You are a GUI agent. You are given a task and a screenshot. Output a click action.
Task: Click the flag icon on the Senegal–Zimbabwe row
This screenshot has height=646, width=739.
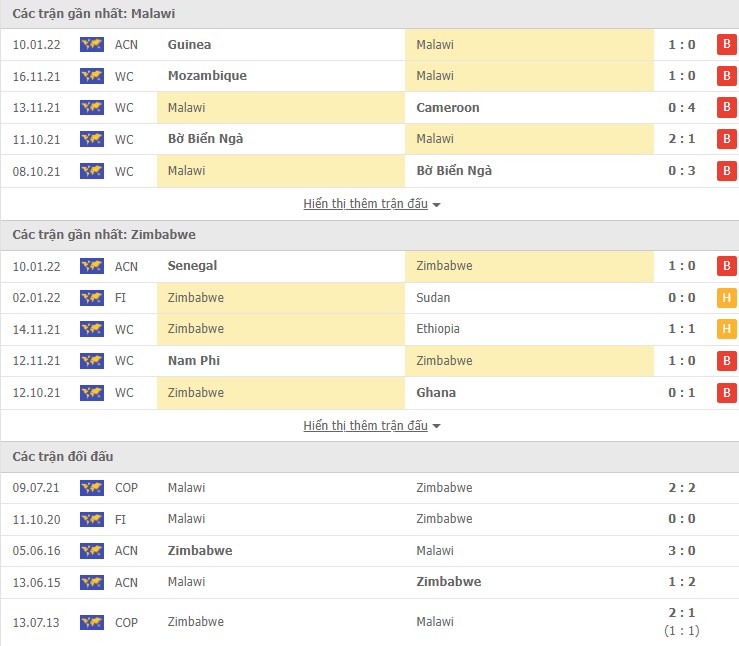[92, 266]
